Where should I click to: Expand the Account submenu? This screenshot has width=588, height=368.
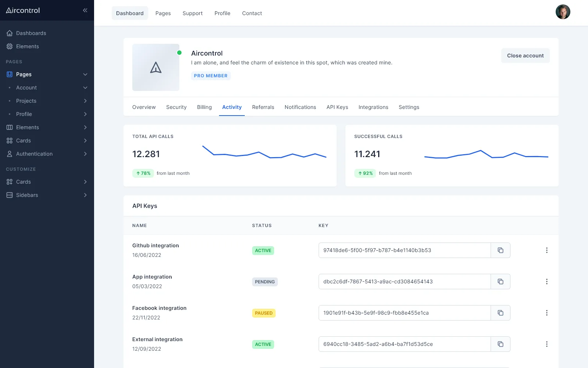pyautogui.click(x=85, y=88)
